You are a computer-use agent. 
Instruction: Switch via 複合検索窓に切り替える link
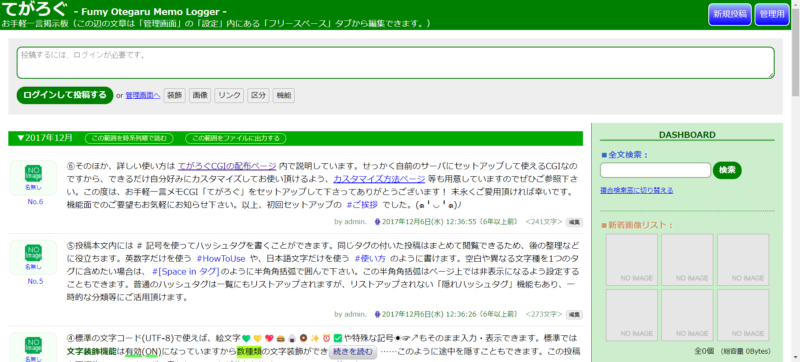coord(637,190)
